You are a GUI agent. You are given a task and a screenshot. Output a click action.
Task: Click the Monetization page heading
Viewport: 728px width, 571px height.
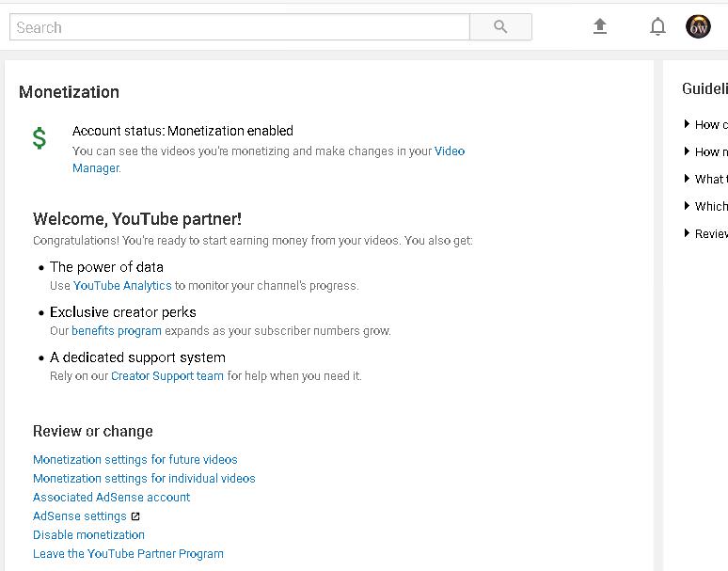point(70,92)
